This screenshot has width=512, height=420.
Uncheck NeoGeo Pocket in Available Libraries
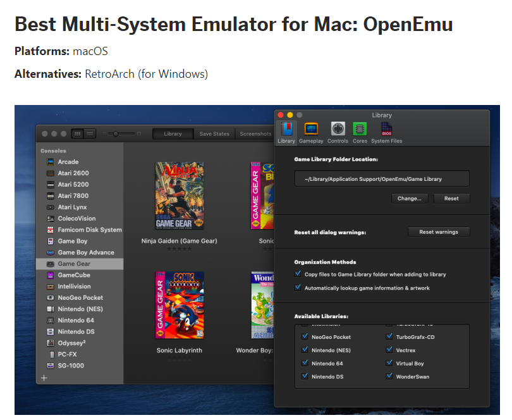pos(305,337)
